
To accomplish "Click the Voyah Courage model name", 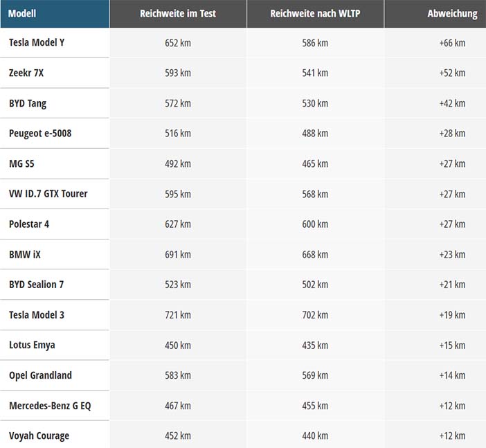I will tap(39, 436).
